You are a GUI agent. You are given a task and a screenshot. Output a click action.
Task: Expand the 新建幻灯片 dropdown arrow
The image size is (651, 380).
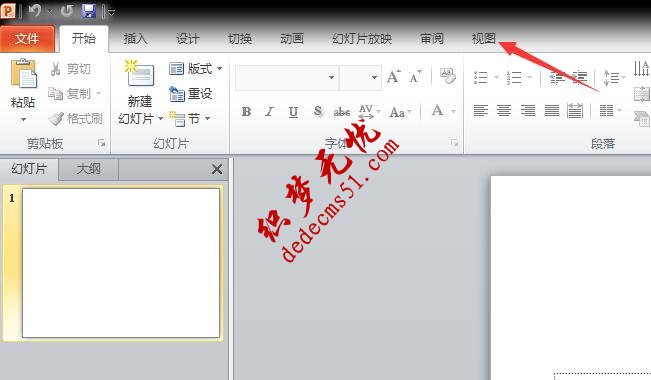click(x=161, y=119)
